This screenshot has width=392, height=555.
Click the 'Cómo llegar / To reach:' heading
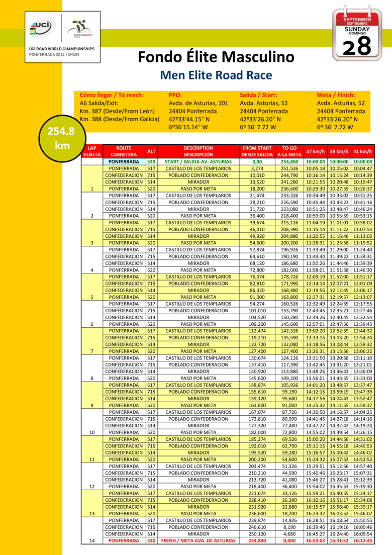(112, 95)
